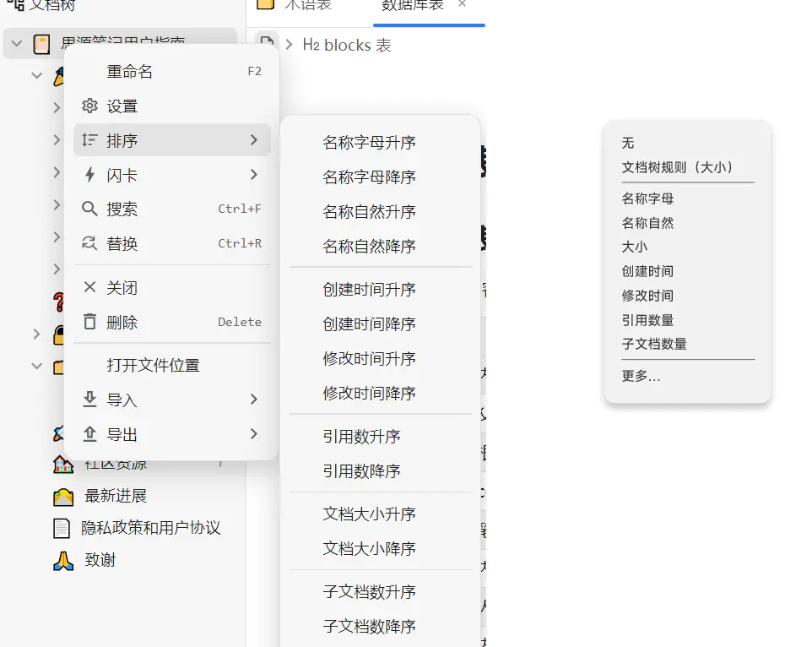Sort by 文档大小升序
This screenshot has width=812, height=647.
[x=381, y=514]
